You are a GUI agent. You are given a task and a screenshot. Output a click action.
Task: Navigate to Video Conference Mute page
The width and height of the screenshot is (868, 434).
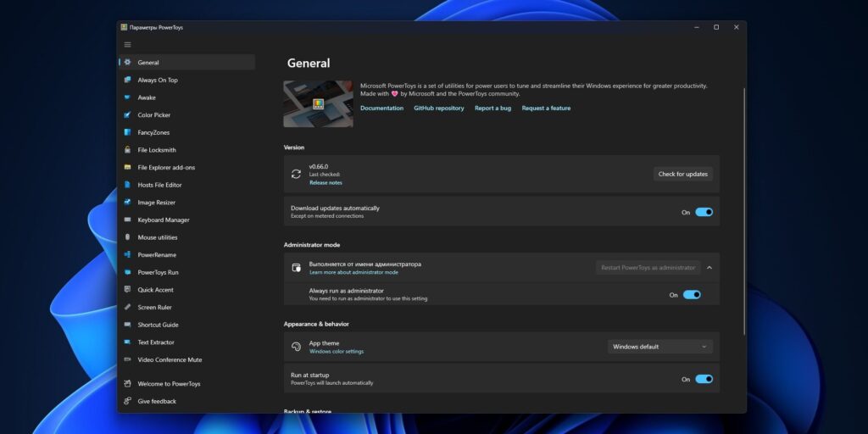pyautogui.click(x=186, y=359)
